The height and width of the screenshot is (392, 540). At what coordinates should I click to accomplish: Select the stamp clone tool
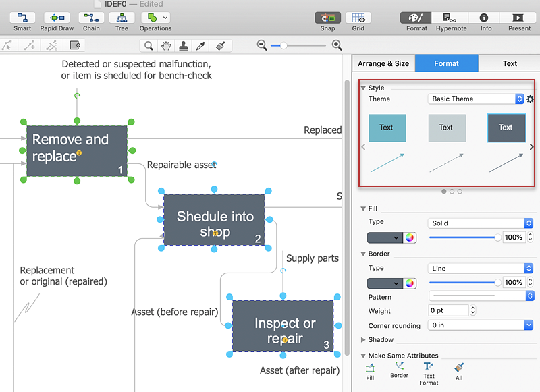pos(184,45)
